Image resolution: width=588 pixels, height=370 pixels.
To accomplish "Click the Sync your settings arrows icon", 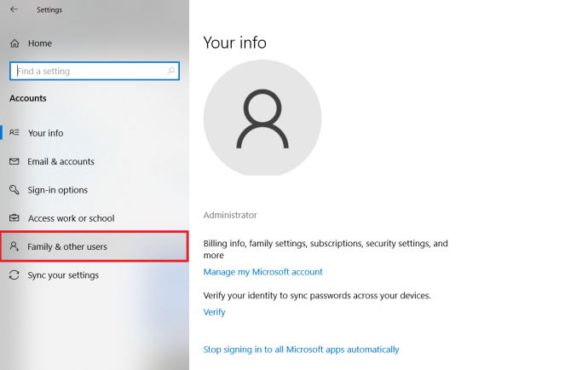I will pyautogui.click(x=14, y=275).
